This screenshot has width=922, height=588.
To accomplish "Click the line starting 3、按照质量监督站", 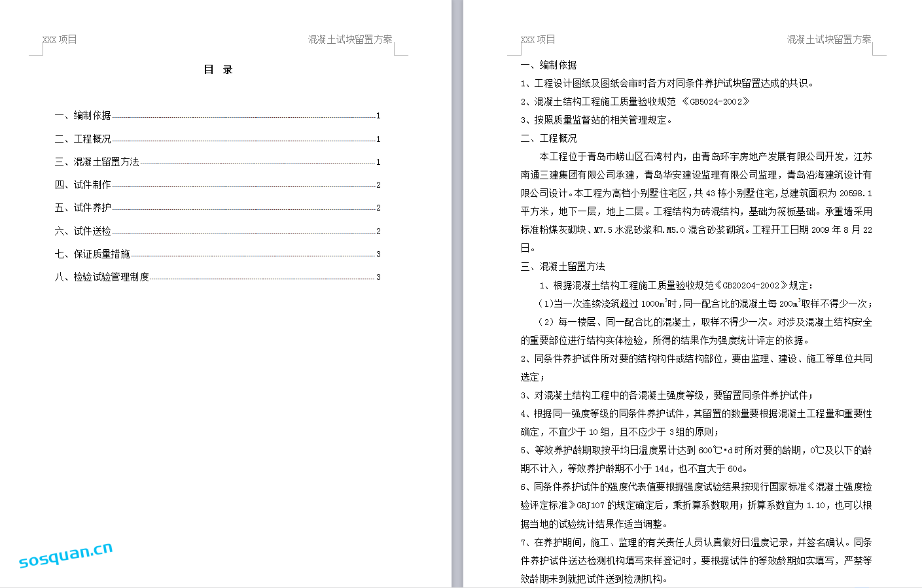I will coord(596,120).
